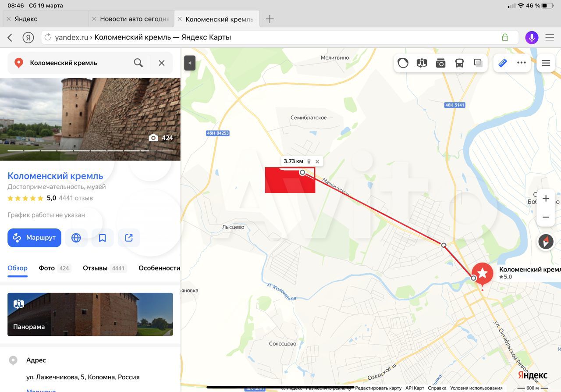
Task: Build a route with Маршрут button
Action: pyautogui.click(x=34, y=238)
